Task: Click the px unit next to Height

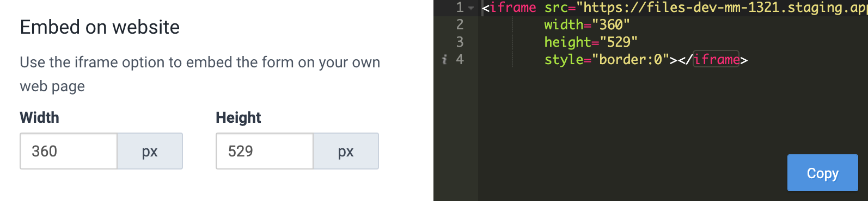Action: [x=346, y=151]
